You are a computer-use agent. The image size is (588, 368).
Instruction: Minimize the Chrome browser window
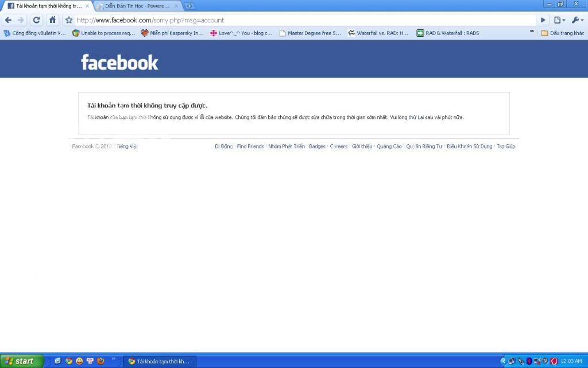[550, 4]
